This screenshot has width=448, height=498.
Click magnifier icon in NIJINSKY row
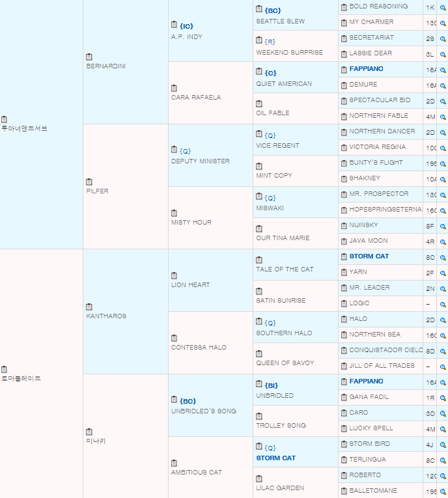(x=443, y=226)
